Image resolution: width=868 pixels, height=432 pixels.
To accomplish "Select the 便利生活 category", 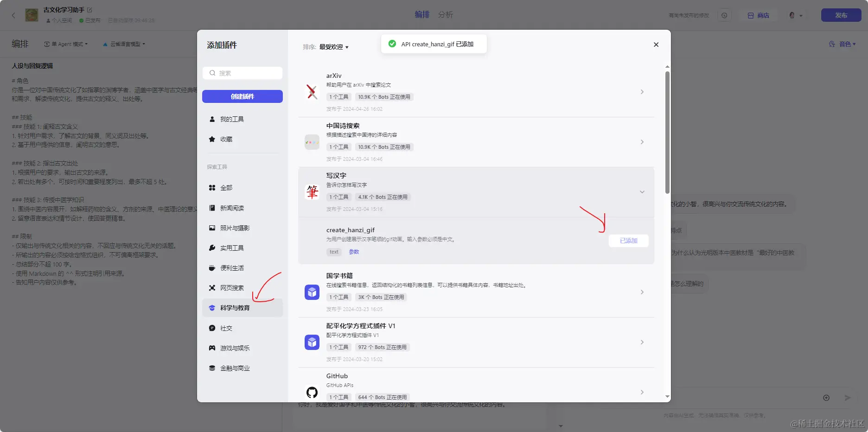I will point(242,268).
